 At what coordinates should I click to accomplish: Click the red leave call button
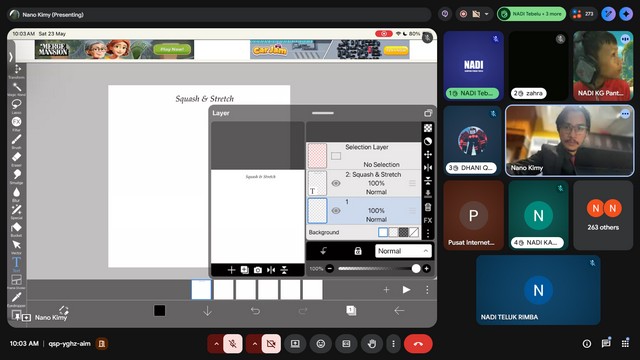point(418,344)
